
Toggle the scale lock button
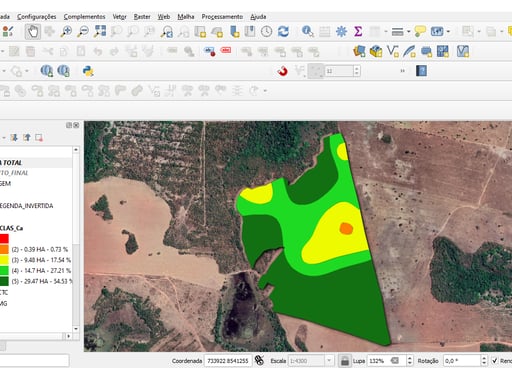tap(345, 361)
